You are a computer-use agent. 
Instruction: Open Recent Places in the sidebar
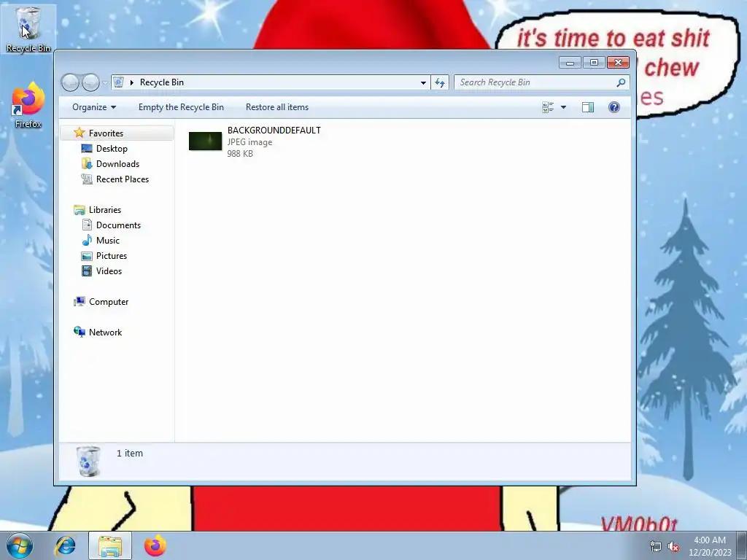pos(123,179)
